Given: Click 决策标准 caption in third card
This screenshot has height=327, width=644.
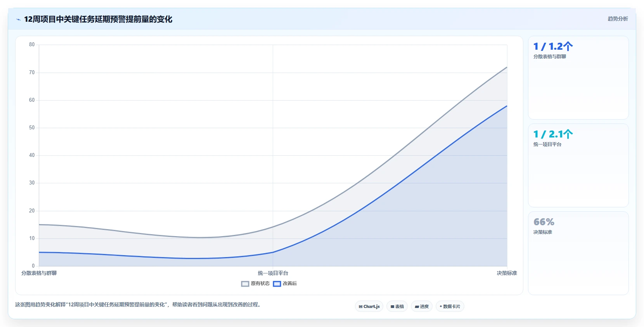Looking at the screenshot, I should coord(542,232).
